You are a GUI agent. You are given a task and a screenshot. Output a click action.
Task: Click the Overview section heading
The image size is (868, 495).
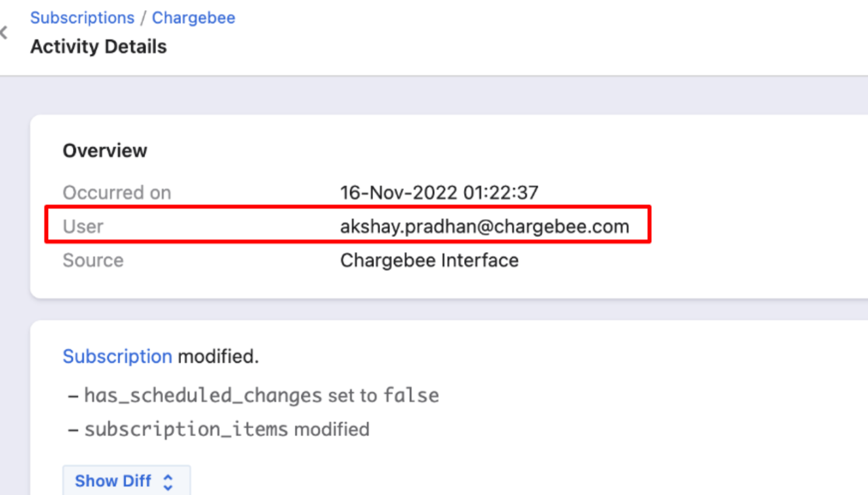(x=105, y=151)
